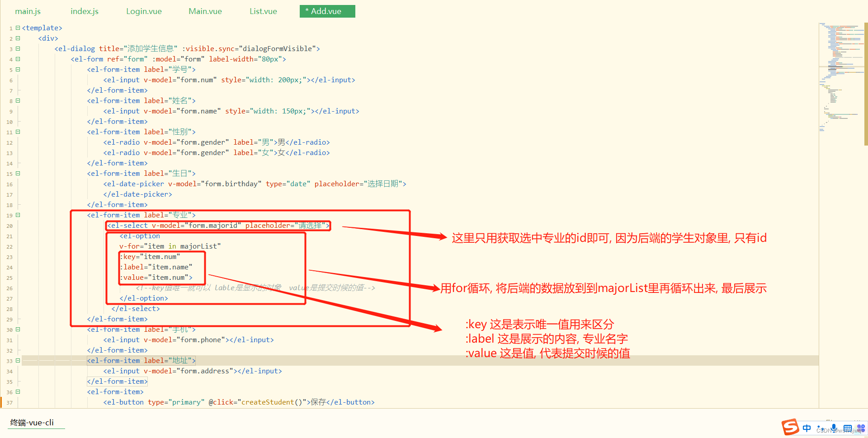Click the el-dialog 添加学生信息 title line
Screen dimensions: 868x438
pyautogui.click(x=187, y=49)
